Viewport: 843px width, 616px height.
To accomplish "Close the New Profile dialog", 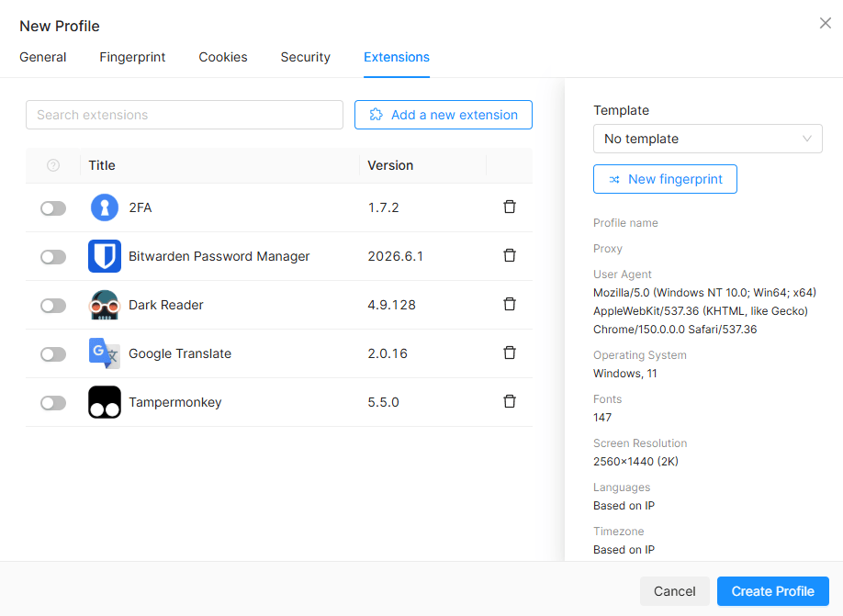I will click(x=826, y=23).
